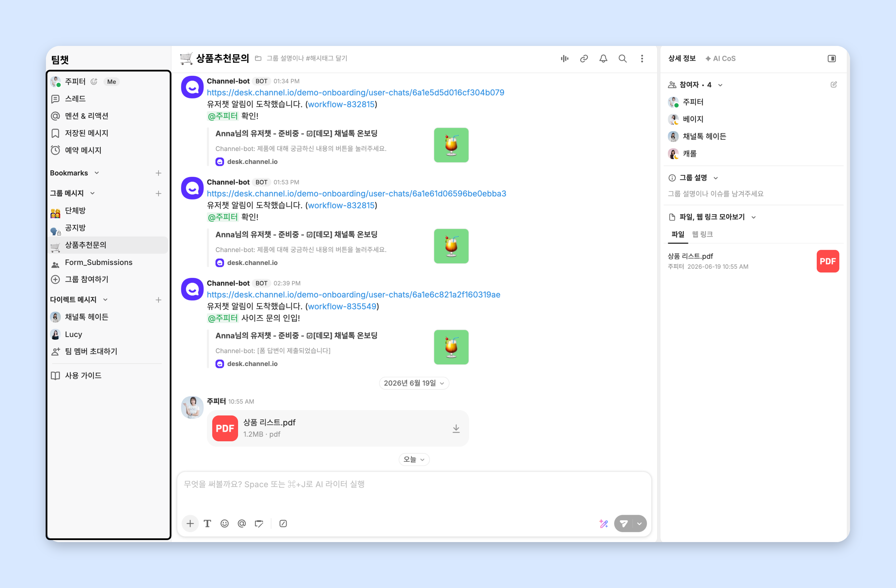This screenshot has width=896, height=588.
Task: Click the plus attachment button in composer
Action: click(x=190, y=524)
